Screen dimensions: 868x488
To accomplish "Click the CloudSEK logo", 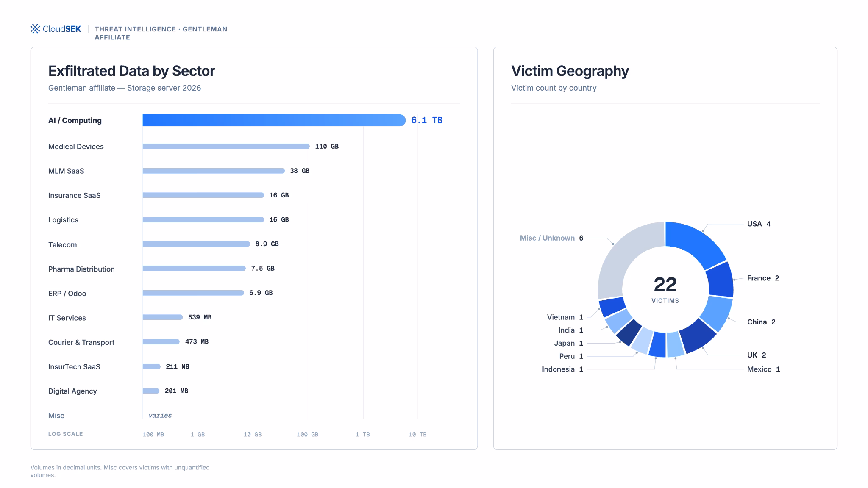I will (56, 29).
